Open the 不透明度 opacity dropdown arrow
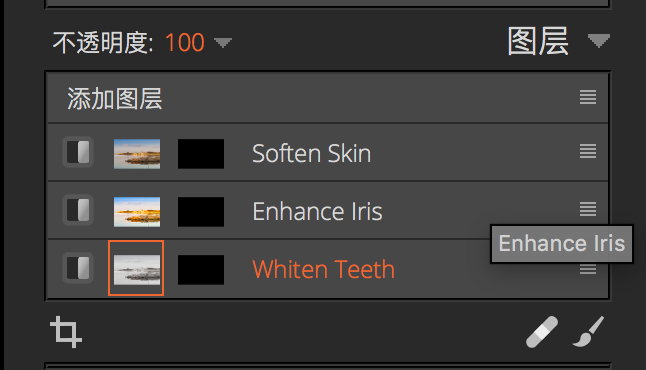646x370 pixels. tap(223, 42)
